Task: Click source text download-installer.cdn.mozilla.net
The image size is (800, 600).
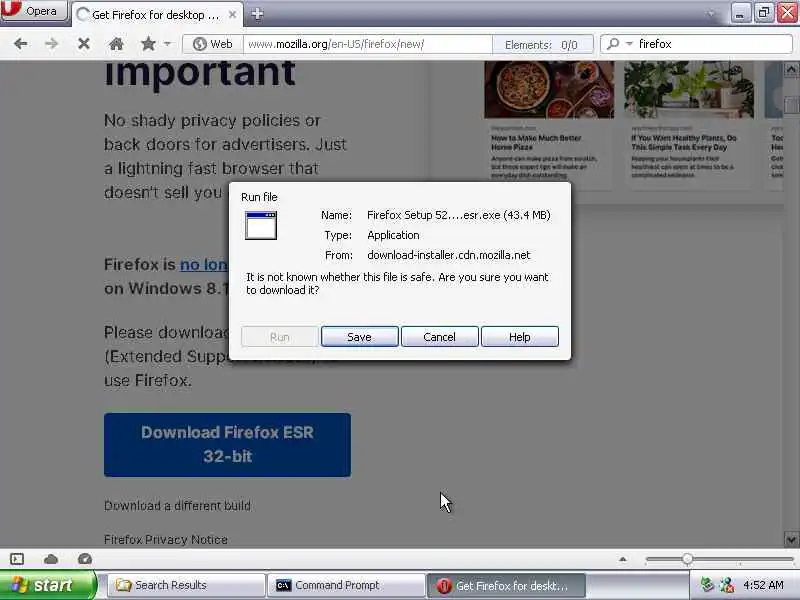Action: point(448,255)
